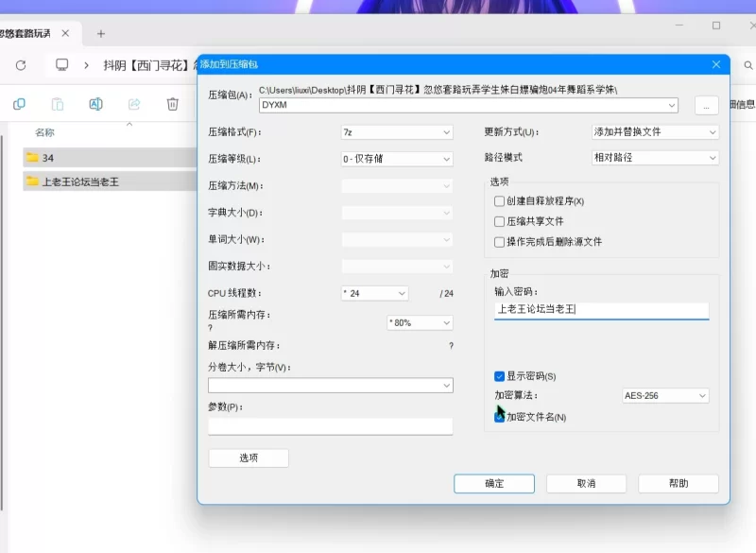
Task: Open the archive name history dropdown arrow
Action: point(672,105)
